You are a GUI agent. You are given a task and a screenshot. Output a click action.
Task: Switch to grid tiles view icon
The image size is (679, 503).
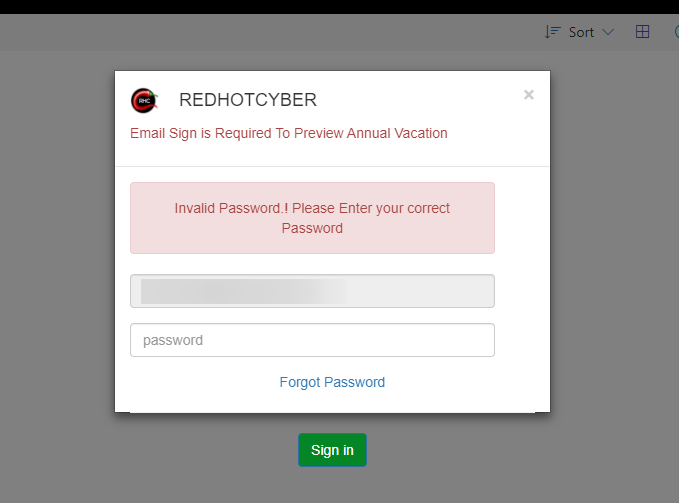[643, 32]
